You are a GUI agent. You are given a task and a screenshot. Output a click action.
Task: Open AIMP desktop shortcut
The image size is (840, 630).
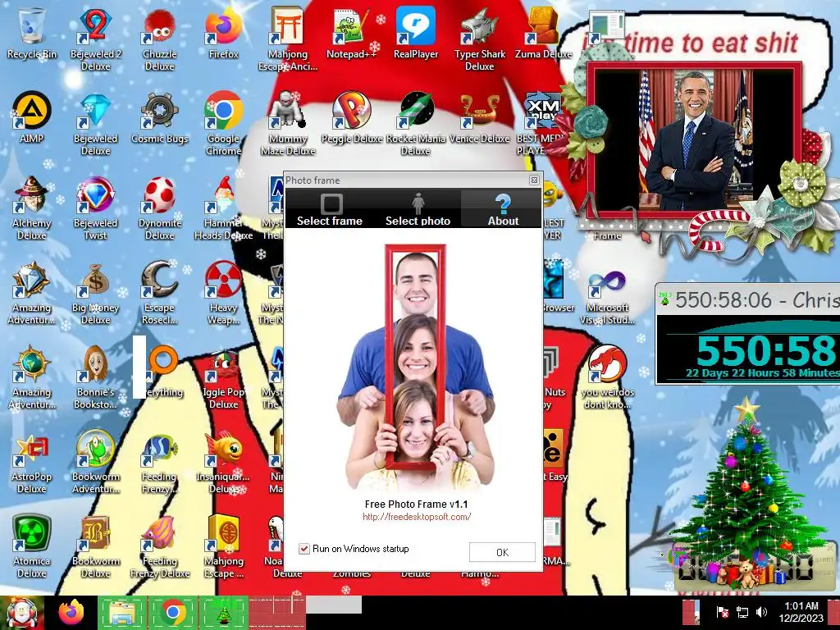point(32,118)
